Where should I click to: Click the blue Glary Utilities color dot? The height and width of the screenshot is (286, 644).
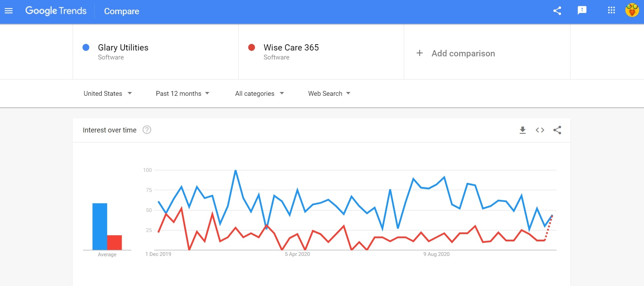pyautogui.click(x=86, y=47)
